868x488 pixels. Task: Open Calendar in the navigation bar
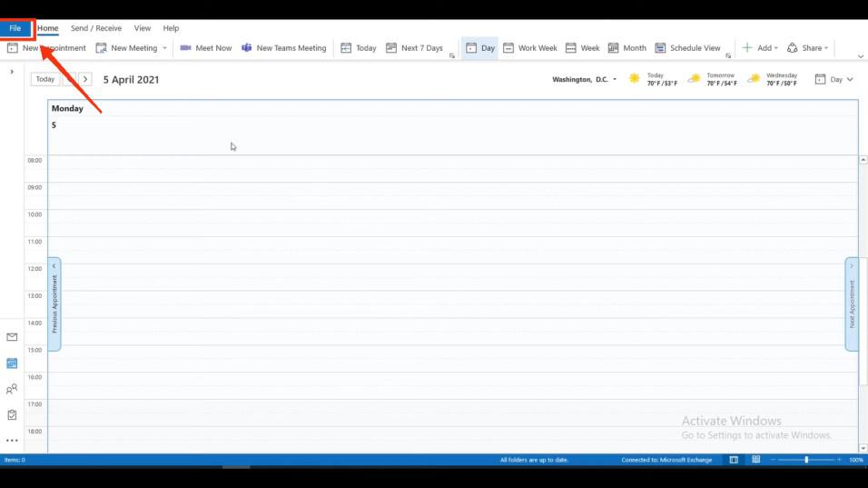(12, 364)
